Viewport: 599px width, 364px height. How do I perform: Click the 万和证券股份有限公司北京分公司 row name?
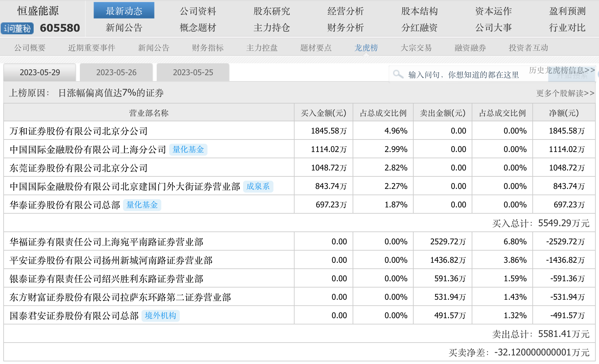click(x=79, y=131)
